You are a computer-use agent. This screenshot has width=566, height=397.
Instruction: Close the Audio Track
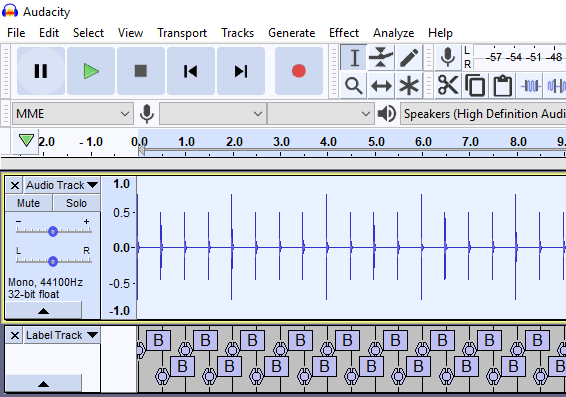(x=15, y=186)
